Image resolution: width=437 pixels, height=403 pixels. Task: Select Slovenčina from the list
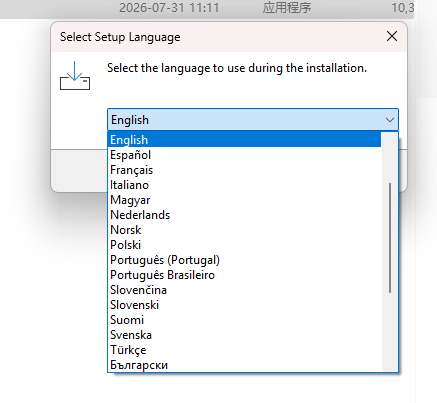click(244, 290)
